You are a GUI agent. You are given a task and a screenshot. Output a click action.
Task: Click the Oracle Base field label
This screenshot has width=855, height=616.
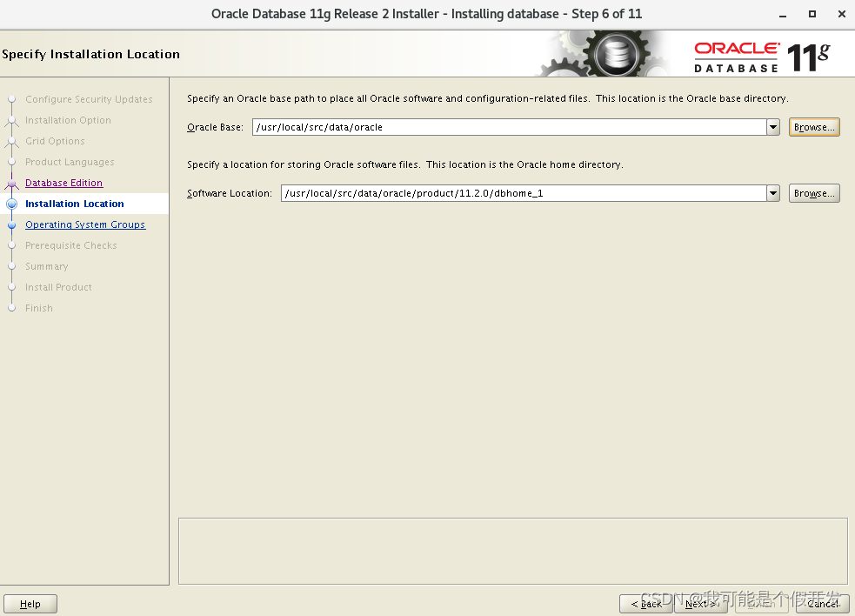(216, 127)
